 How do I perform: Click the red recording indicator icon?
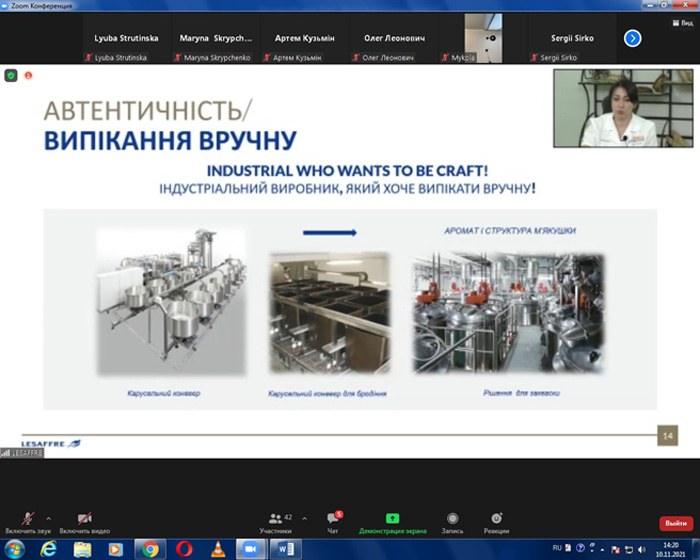point(29,75)
